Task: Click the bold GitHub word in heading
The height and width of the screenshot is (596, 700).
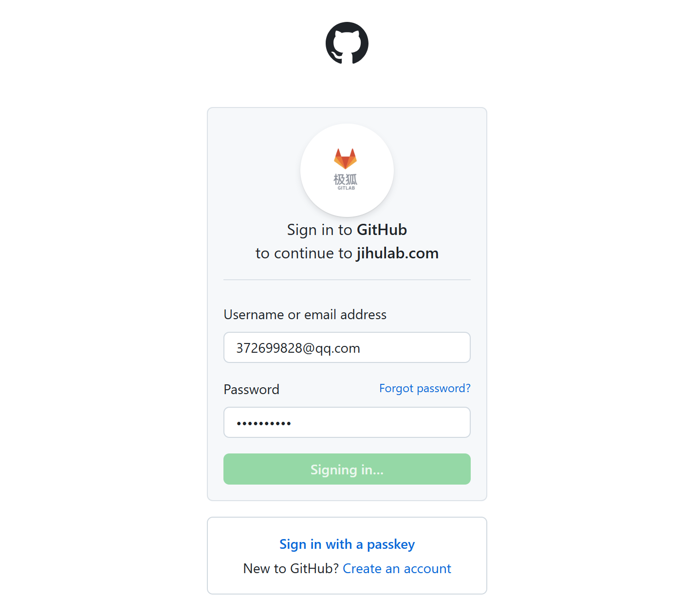Action: pos(382,230)
